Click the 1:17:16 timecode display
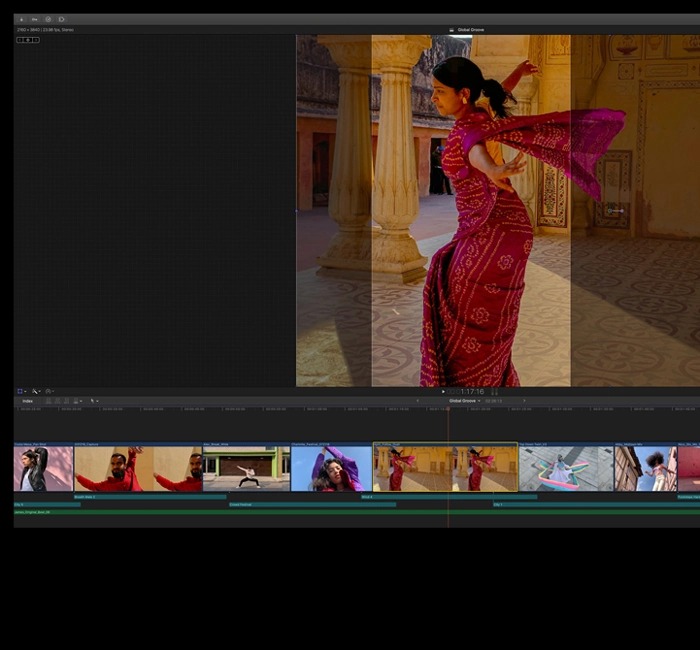The image size is (700, 650). [471, 391]
